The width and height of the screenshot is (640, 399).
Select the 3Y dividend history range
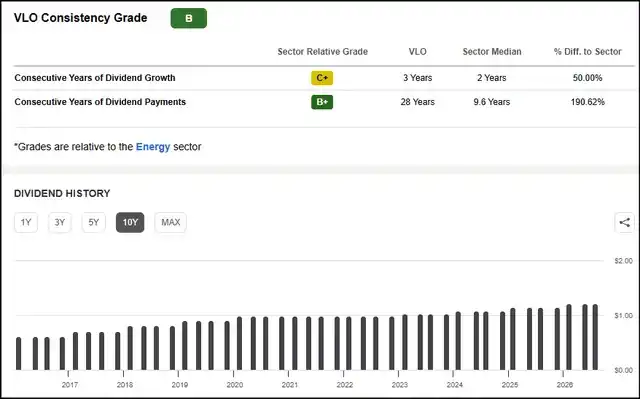(60, 222)
